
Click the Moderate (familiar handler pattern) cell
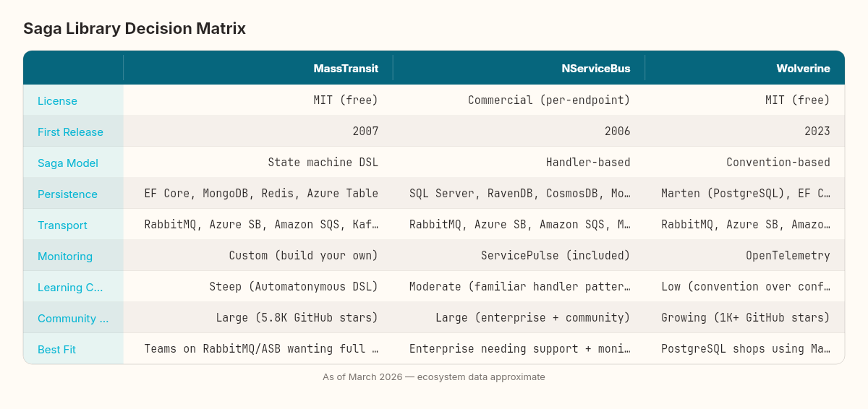tap(520, 287)
